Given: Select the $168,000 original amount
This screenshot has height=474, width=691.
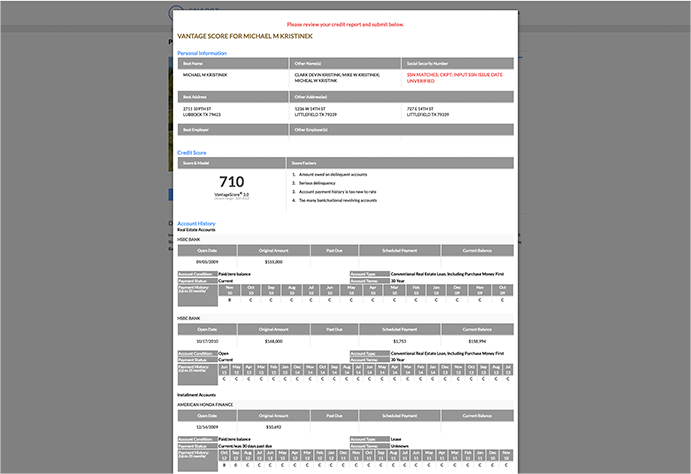Looking at the screenshot, I should pyautogui.click(x=274, y=341).
